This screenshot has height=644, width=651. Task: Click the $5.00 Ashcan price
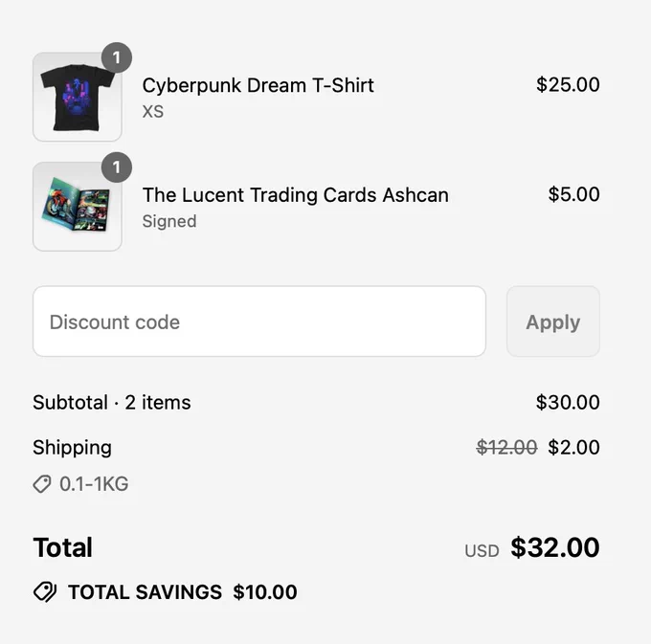(x=573, y=194)
